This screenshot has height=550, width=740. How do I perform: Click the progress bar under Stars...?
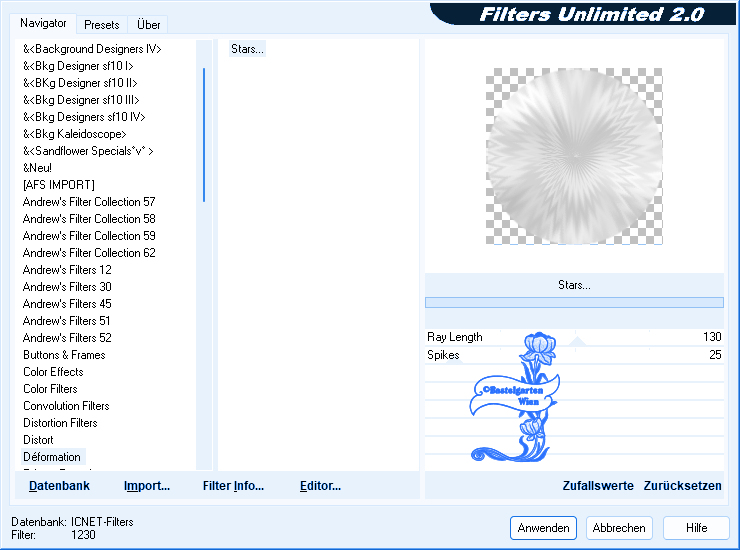coord(574,303)
